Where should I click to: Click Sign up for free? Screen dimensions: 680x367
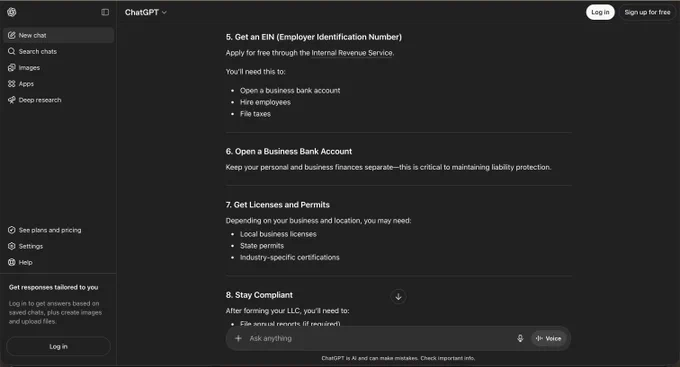pos(647,12)
